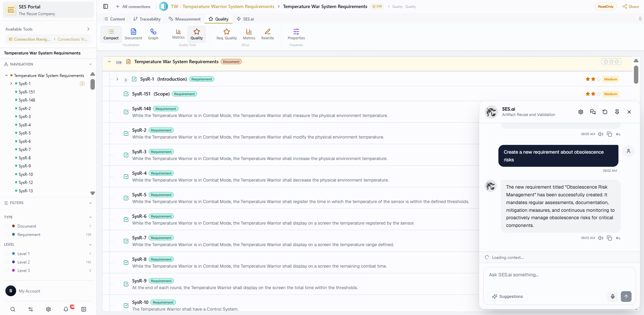Activate microphone input in SES.ai chat
This screenshot has height=315, width=644.
click(613, 297)
